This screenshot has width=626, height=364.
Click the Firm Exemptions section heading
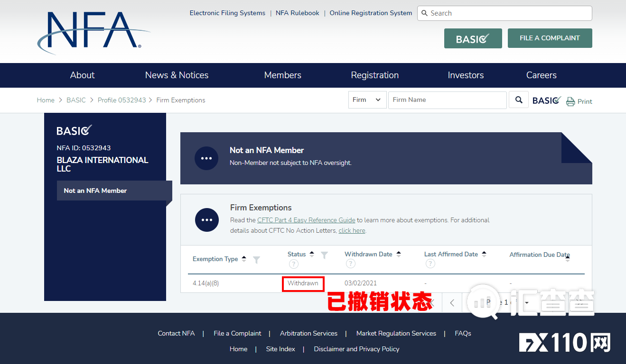261,208
